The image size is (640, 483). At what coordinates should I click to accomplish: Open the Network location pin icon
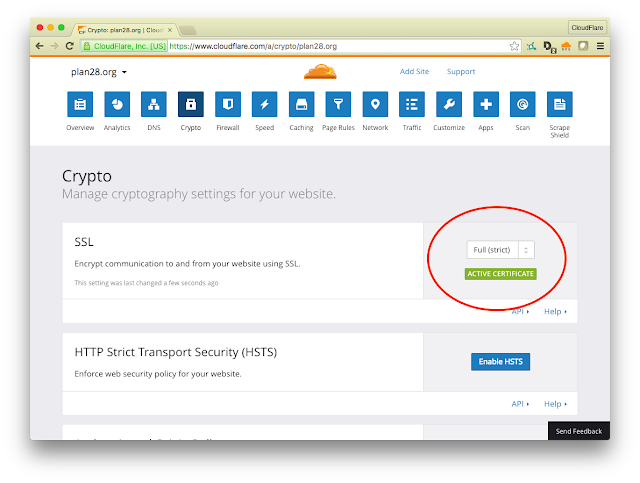tap(375, 105)
